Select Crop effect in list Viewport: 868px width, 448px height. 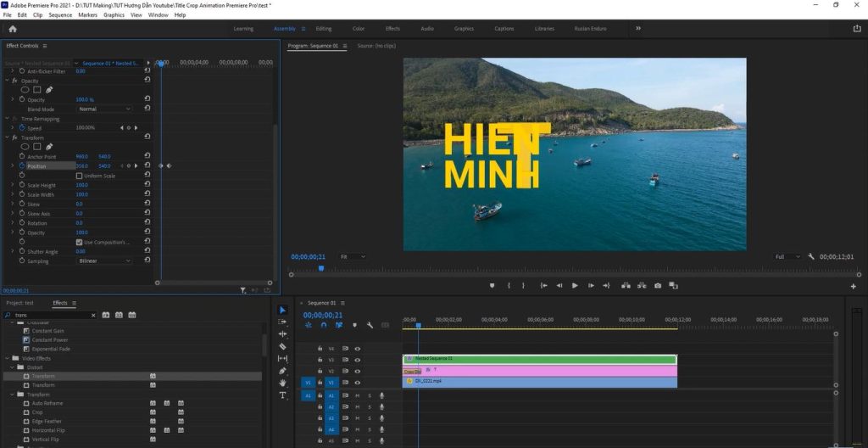[x=37, y=412]
